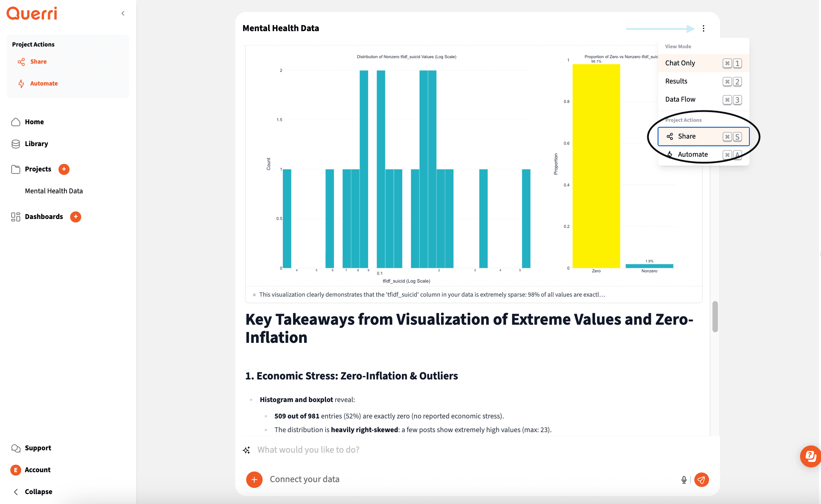Click Automate in sidebar Project Actions

point(44,83)
